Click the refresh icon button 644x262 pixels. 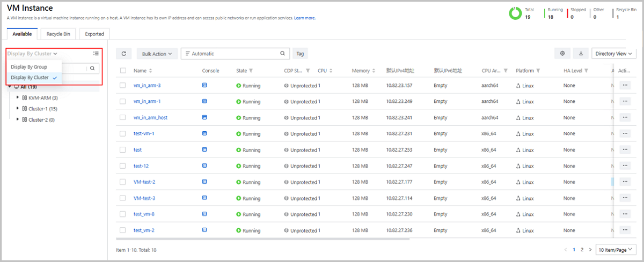point(123,54)
